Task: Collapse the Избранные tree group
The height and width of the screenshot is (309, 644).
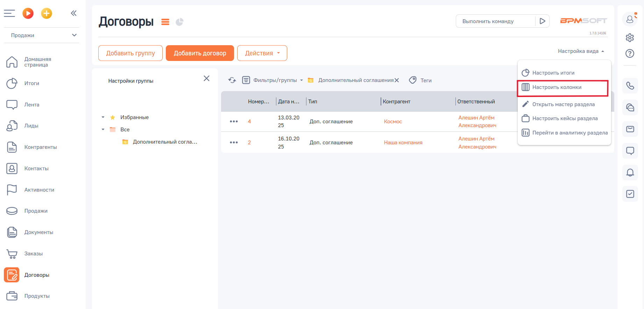Action: [103, 117]
